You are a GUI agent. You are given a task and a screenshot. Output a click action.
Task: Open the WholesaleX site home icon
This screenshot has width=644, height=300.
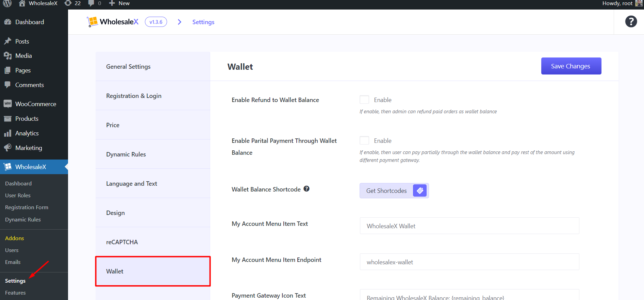coord(22,3)
